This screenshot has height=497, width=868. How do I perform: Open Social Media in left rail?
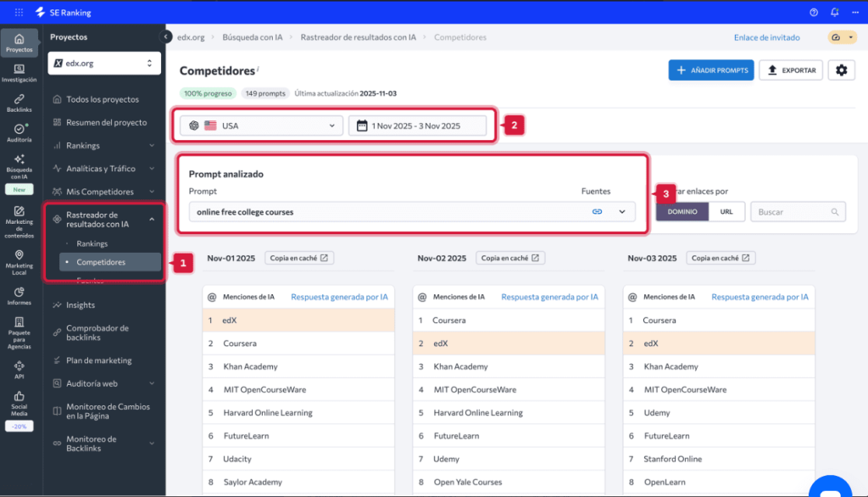pos(19,404)
